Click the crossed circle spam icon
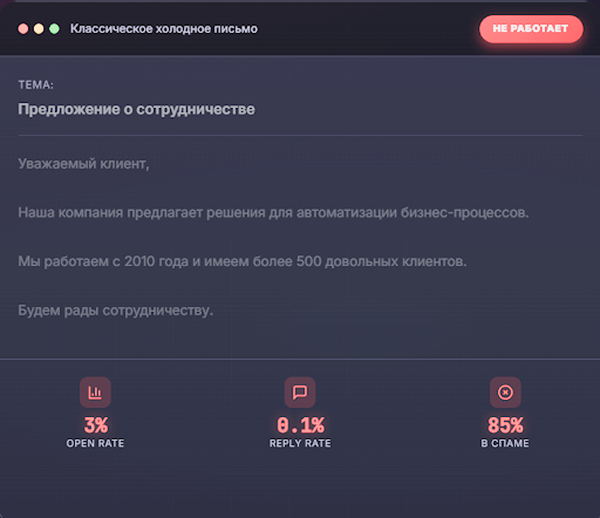 (x=505, y=392)
